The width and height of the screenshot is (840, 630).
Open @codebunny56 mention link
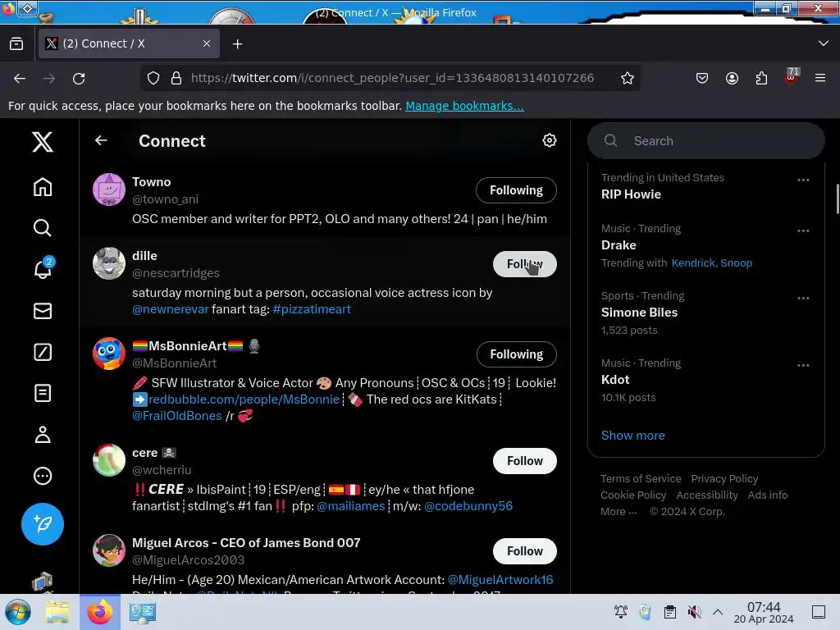coord(468,505)
